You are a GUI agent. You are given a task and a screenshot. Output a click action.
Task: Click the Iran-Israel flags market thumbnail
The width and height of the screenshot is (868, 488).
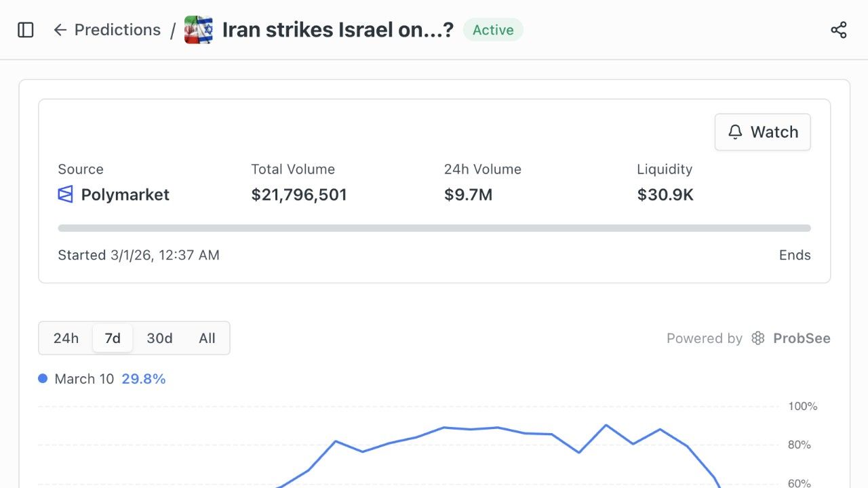tap(199, 30)
